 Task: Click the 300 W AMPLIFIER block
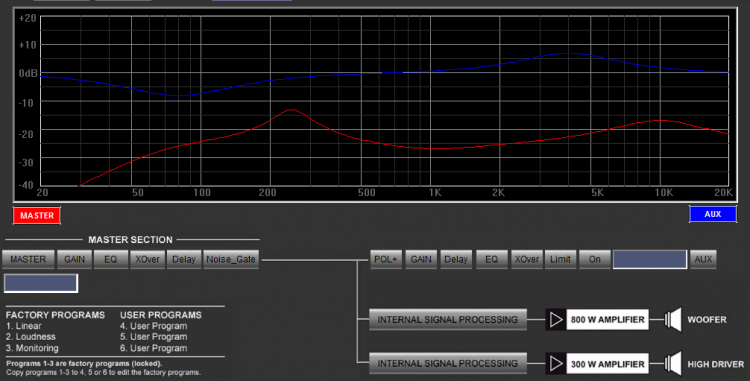pyautogui.click(x=607, y=364)
